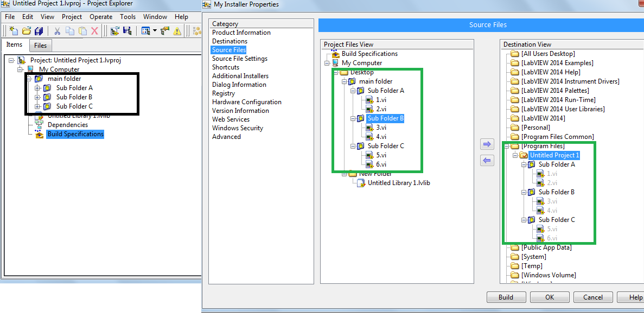Select 3.vi in Project Files View
The width and height of the screenshot is (644, 324).
(x=381, y=128)
